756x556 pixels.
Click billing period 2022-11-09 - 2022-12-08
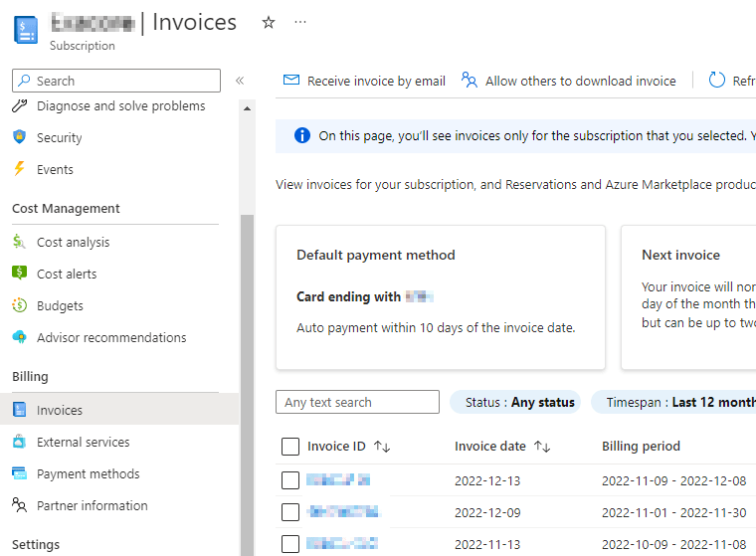click(674, 480)
